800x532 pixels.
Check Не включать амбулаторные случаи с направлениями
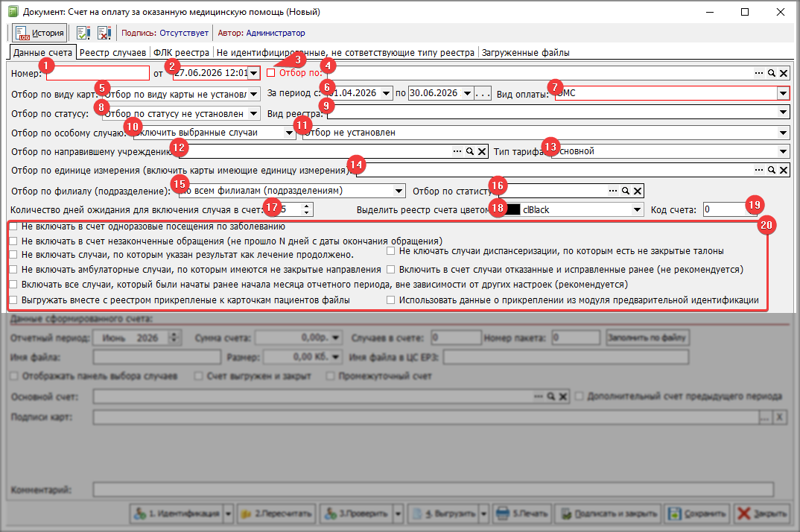[13, 269]
